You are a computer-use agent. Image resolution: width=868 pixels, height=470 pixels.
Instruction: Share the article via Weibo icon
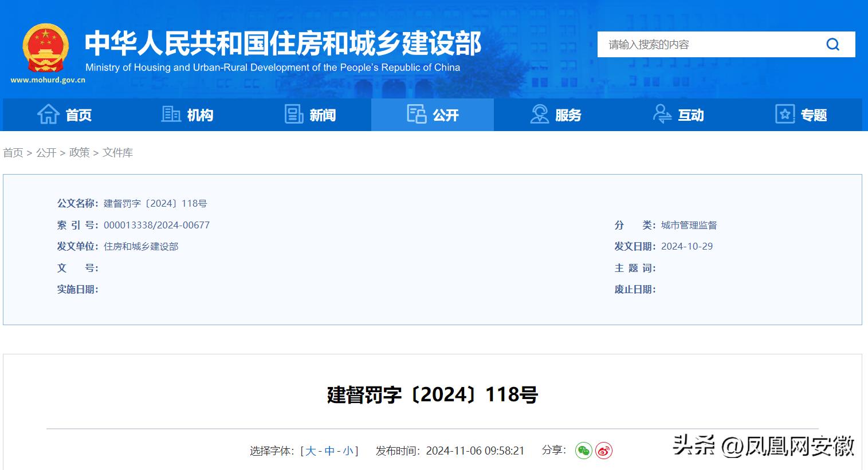coord(603,451)
